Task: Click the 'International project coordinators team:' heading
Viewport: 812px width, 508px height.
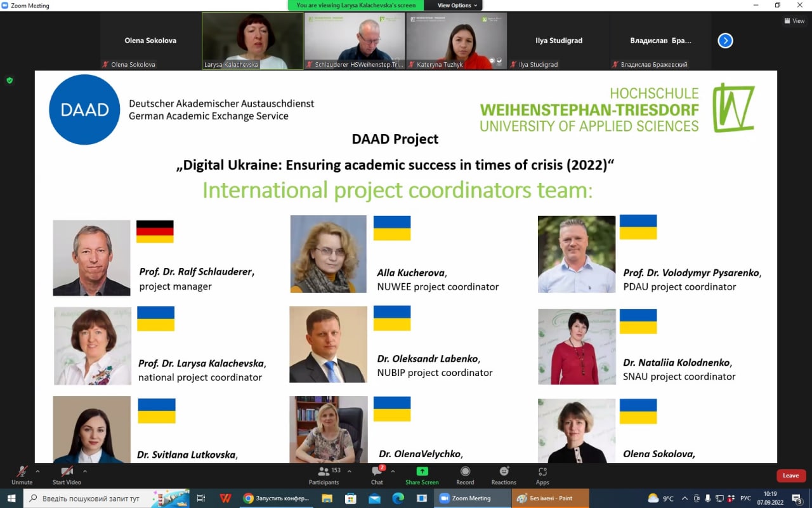Action: pyautogui.click(x=397, y=190)
